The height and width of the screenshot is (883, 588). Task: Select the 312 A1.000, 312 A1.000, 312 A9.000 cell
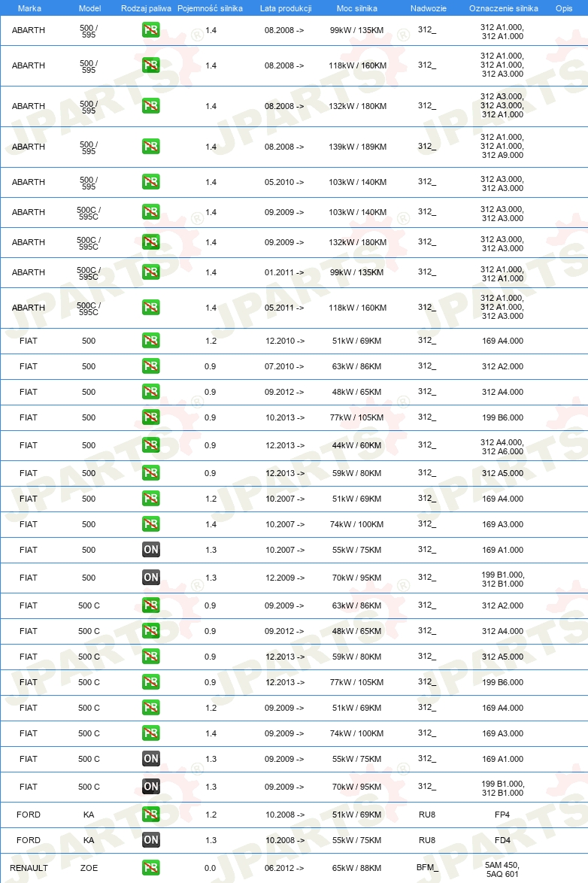point(502,146)
